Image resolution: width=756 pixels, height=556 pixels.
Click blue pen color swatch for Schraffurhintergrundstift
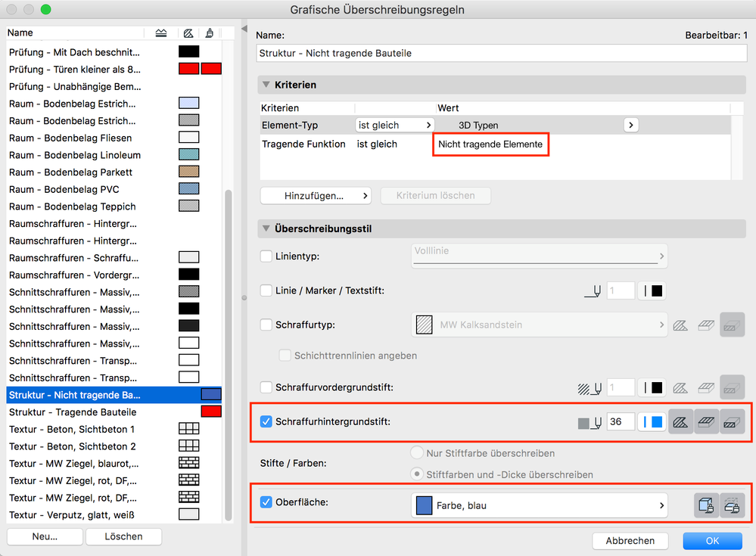(x=652, y=422)
